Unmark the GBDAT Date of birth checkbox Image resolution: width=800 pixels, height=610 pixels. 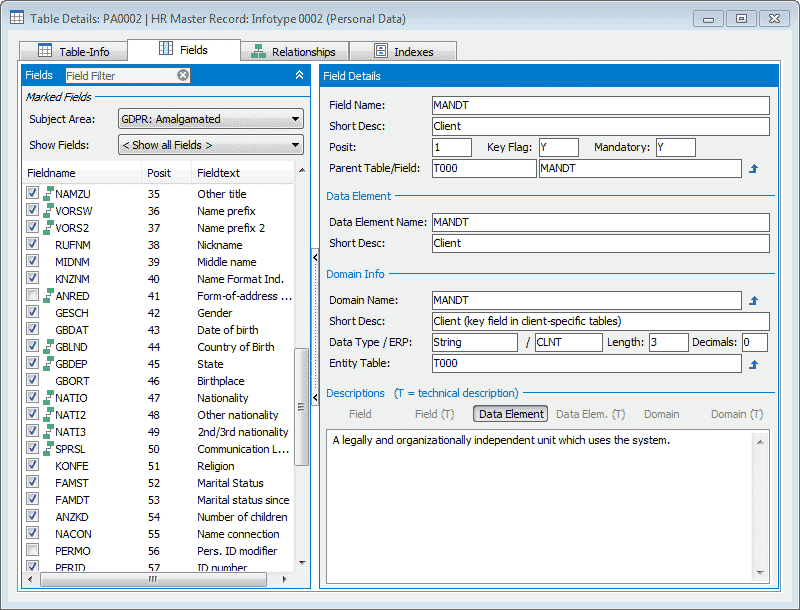[32, 329]
